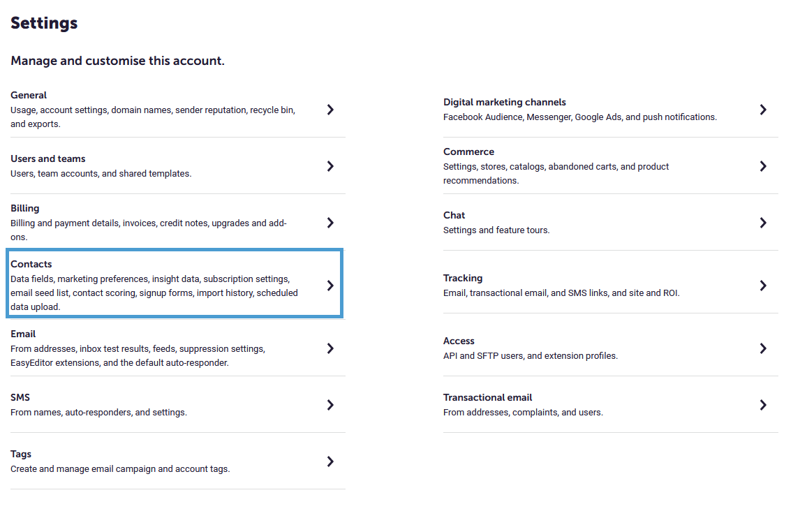Click the arrow next to Chat

763,222
